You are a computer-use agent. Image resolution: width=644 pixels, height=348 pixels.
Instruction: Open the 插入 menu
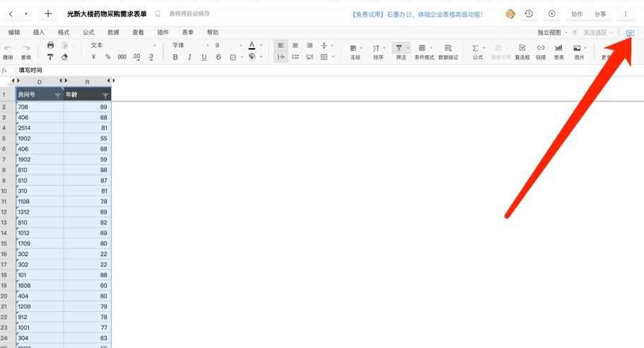(39, 33)
